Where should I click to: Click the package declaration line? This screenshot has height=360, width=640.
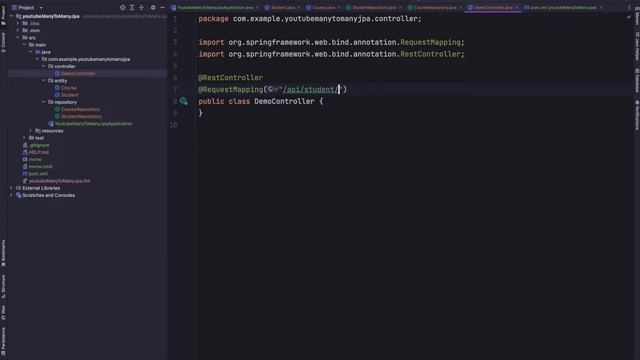(x=310, y=19)
